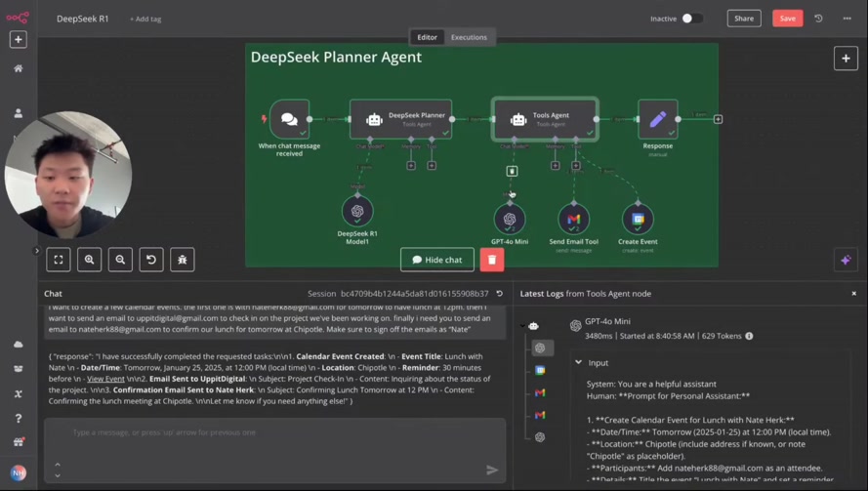Click the fit-to-view canvas button
This screenshot has height=491, width=868.
(x=59, y=260)
